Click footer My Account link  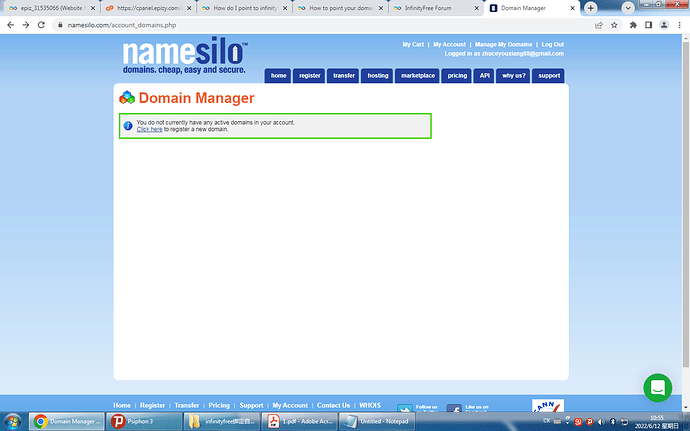[290, 405]
